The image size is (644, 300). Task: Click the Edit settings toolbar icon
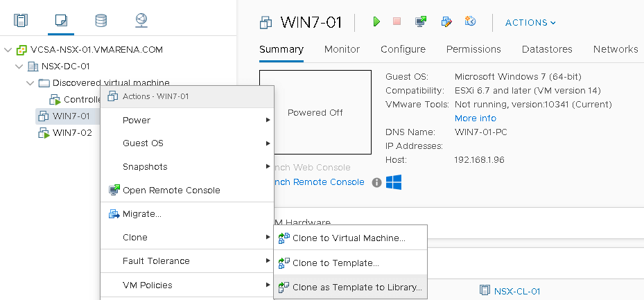[x=446, y=21]
